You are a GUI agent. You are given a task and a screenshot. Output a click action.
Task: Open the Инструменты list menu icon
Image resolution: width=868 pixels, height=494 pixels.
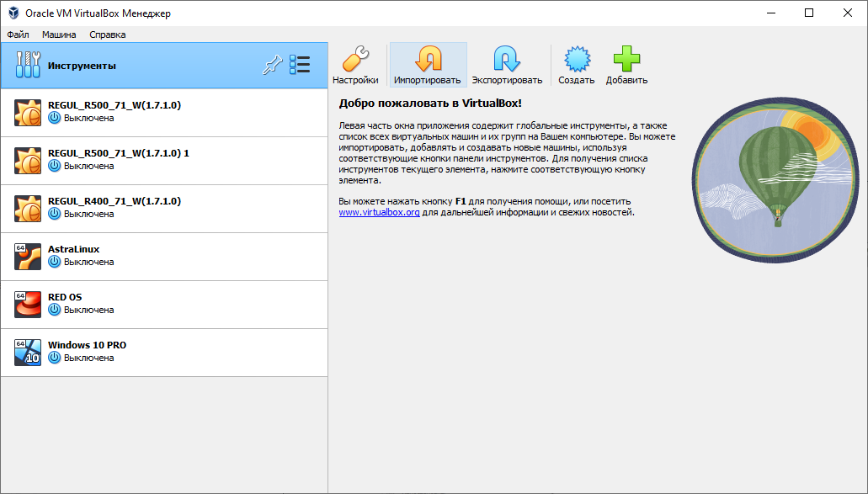[x=300, y=66]
